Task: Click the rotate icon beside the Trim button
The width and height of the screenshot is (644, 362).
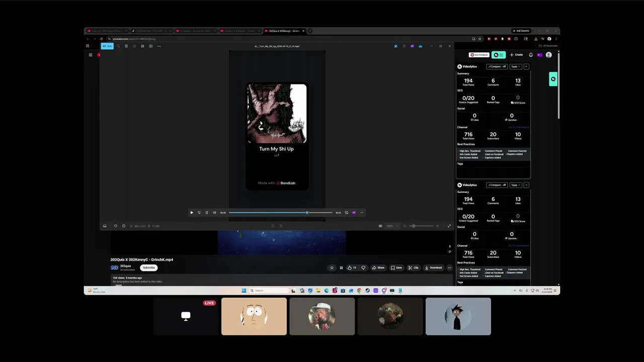Action: 118,46
